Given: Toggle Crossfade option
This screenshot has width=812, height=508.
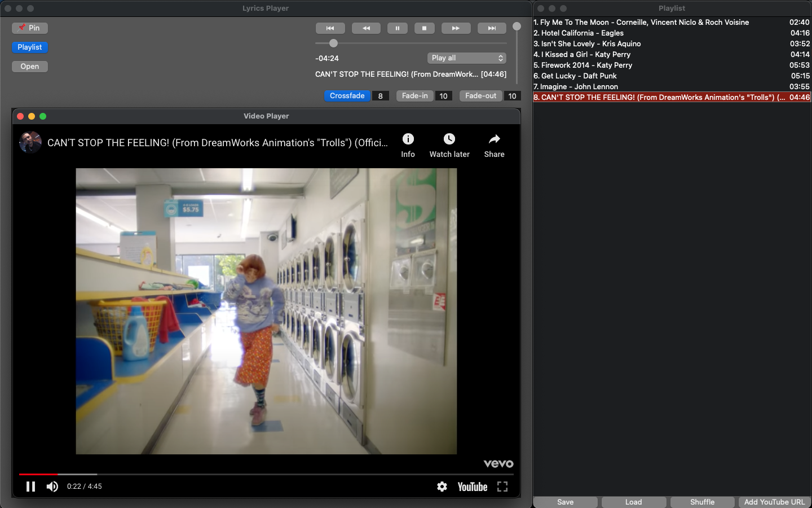Looking at the screenshot, I should [347, 96].
